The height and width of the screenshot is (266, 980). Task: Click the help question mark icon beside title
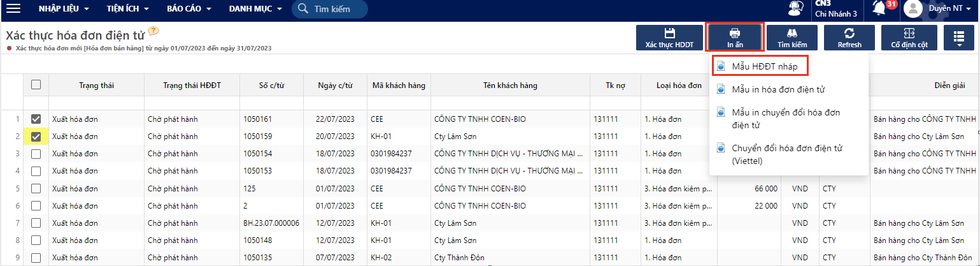click(x=153, y=31)
